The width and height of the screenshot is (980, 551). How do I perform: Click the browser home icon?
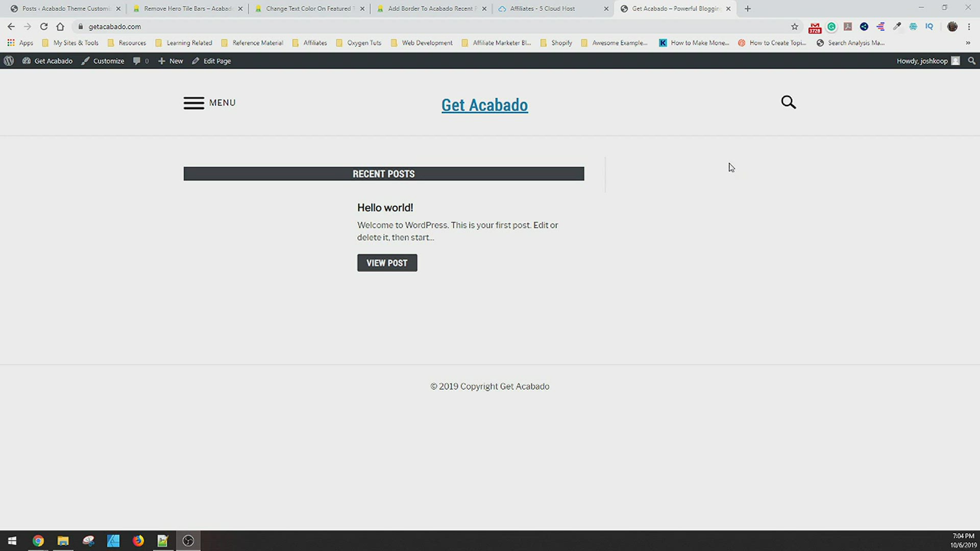click(x=60, y=27)
